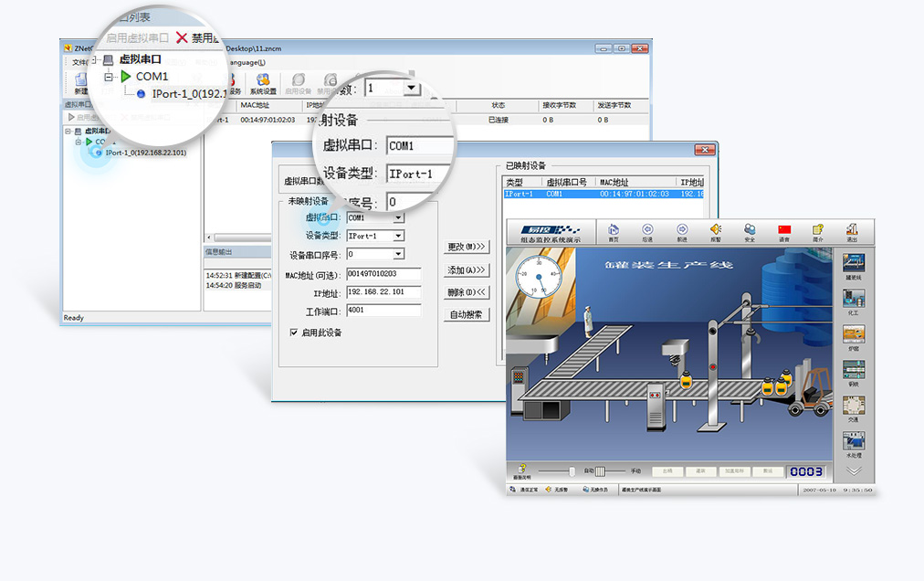Expand more scenes with the double chevron
The width and height of the screenshot is (924, 581).
pos(854,470)
